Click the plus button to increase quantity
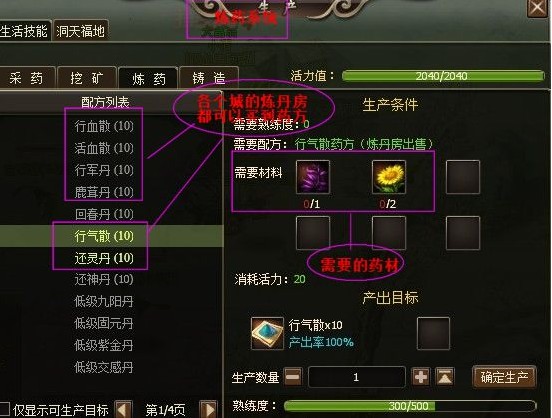Image resolution: width=552 pixels, height=418 pixels. point(421,377)
